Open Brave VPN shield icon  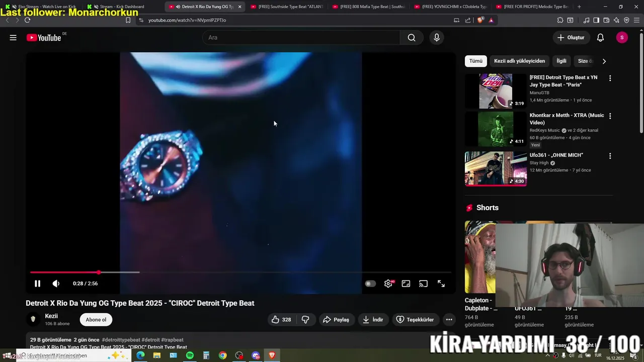point(626,20)
